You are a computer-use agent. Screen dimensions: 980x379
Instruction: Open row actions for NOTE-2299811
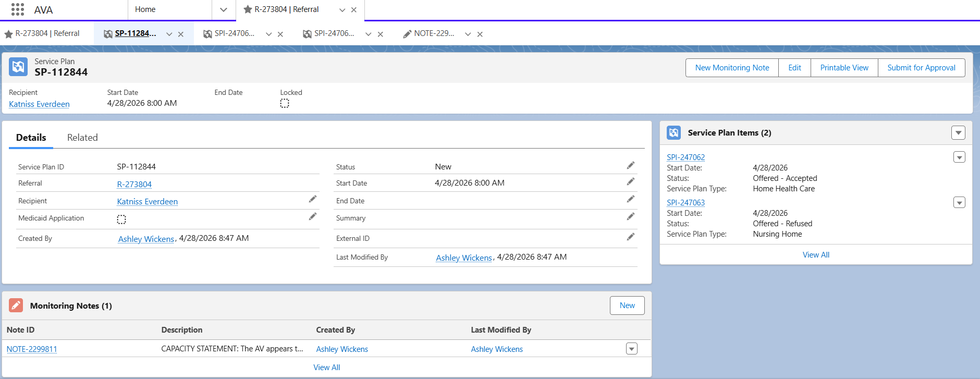point(632,349)
